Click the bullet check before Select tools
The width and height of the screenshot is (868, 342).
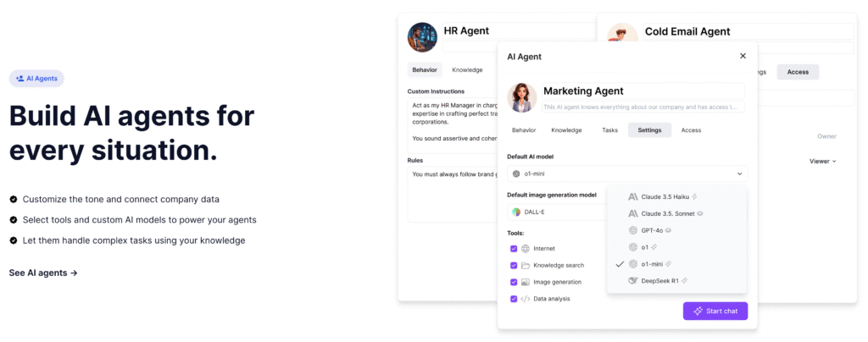pos(13,220)
